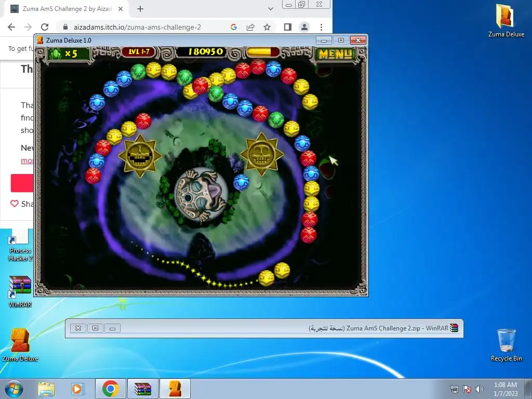Click the LVL 1-7 level indicator
Image resolution: width=532 pixels, height=399 pixels.
point(139,52)
